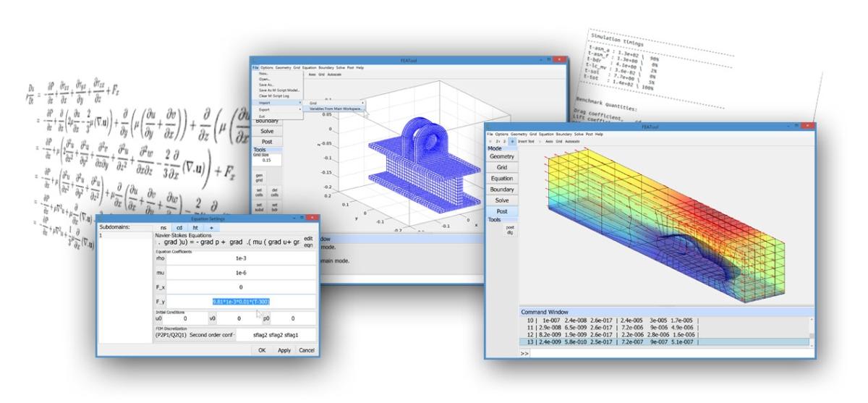The height and width of the screenshot is (403, 868).
Task: Click the set subd tool button
Action: coord(258,207)
